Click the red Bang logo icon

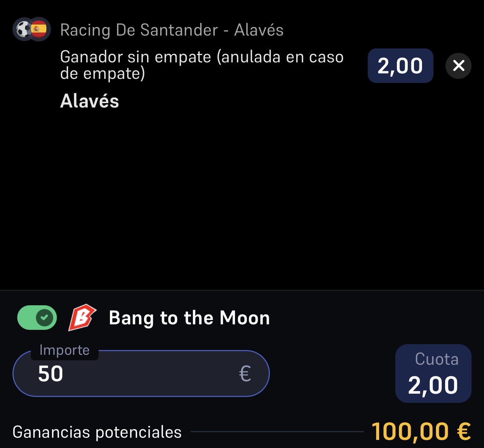point(82,317)
